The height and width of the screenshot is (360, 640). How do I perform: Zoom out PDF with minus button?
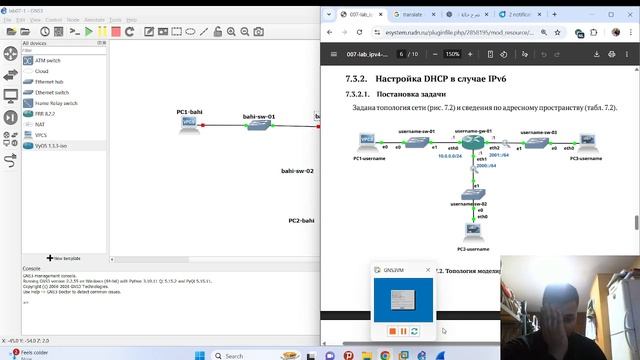point(435,54)
